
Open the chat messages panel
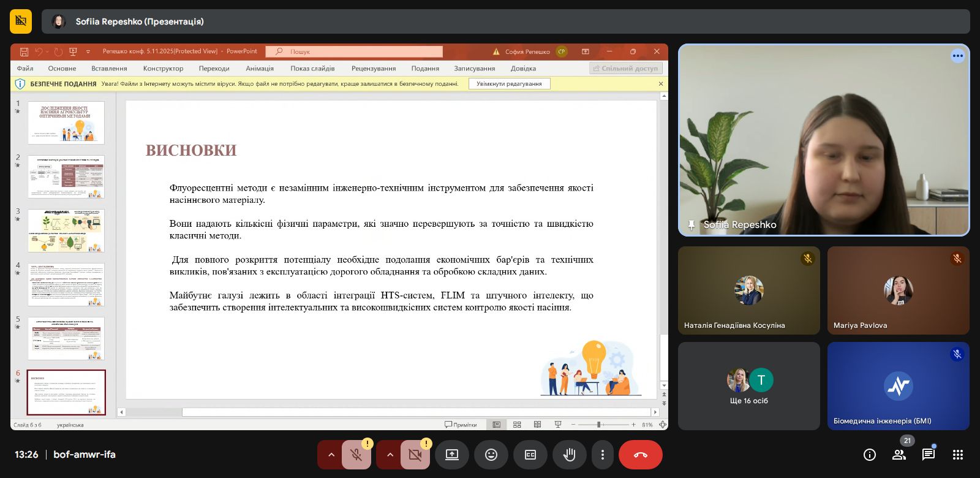pos(929,455)
